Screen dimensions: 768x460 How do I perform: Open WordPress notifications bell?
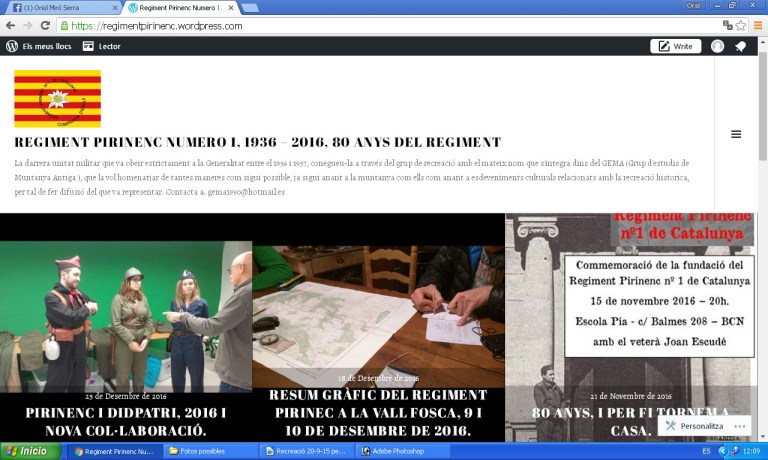pyautogui.click(x=740, y=46)
